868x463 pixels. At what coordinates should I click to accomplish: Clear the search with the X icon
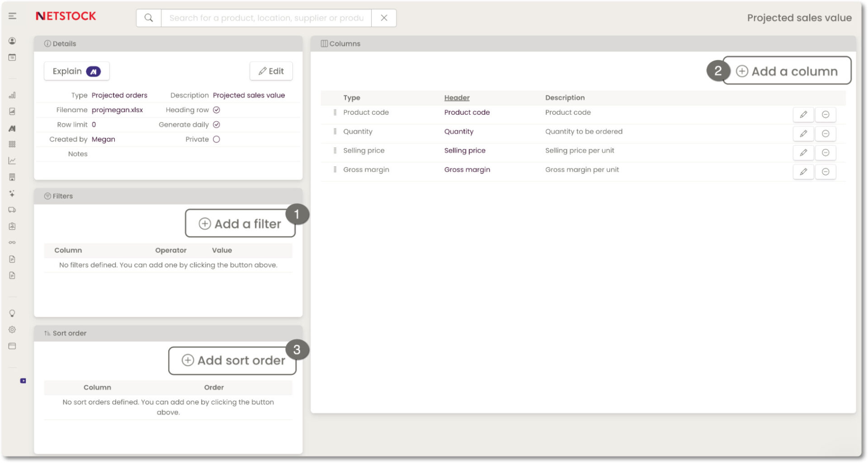point(384,18)
